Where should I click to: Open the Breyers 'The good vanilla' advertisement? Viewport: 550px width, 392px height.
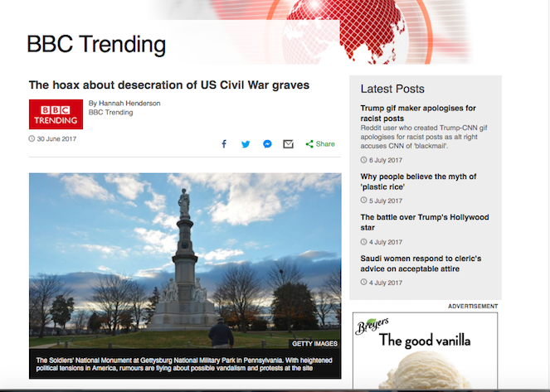[x=425, y=351]
